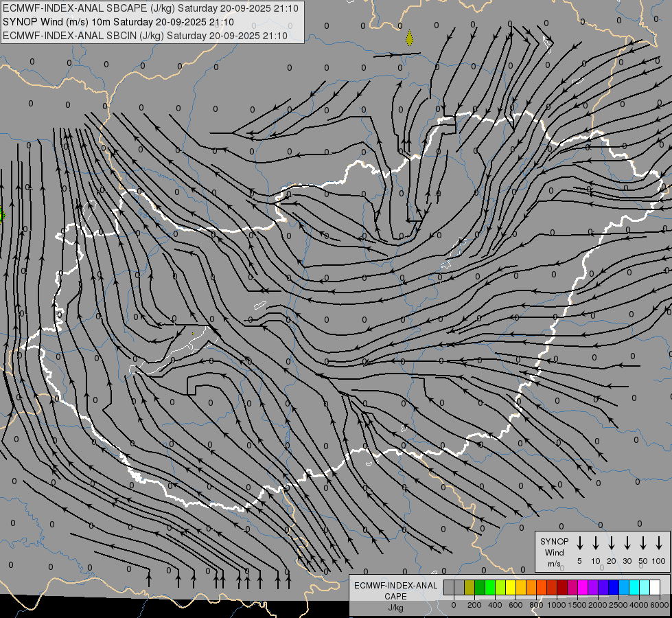Click the green CAPE patch at left map edge
This screenshot has height=618, width=672.
coord(1,214)
